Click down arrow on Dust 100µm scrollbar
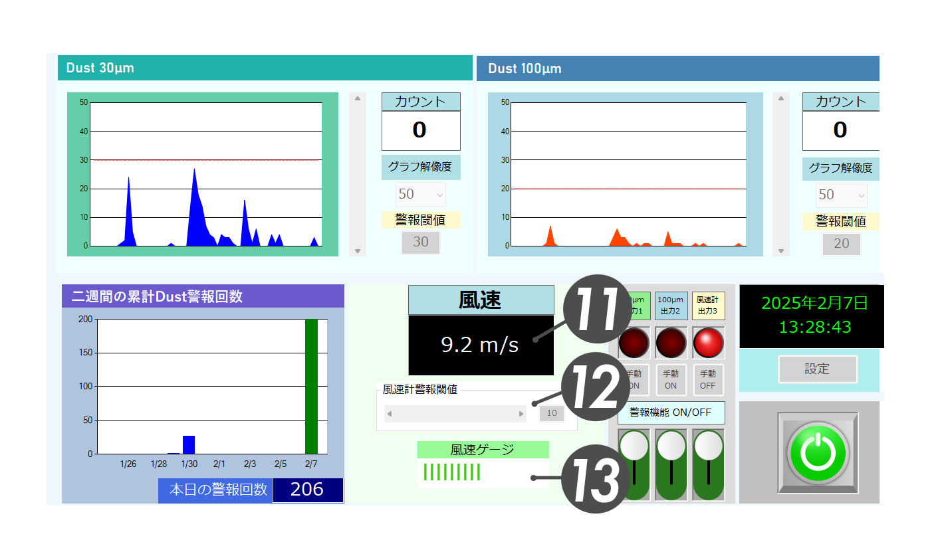The width and height of the screenshot is (944, 560). coord(781,251)
